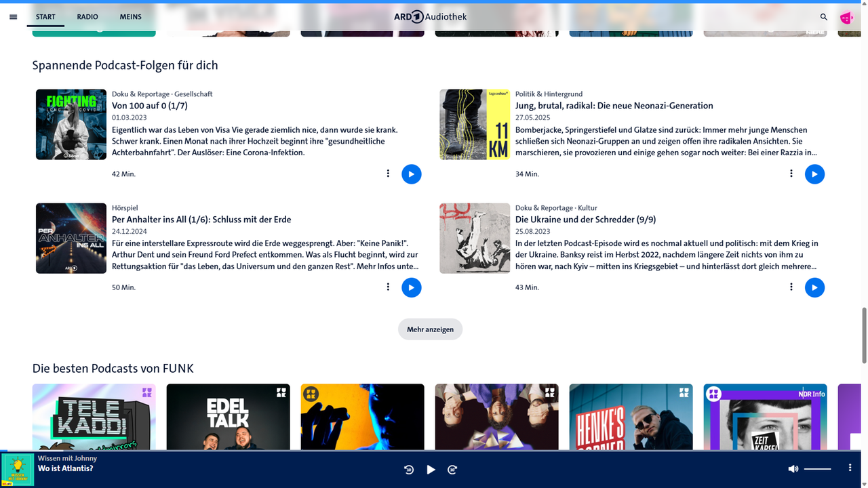Open 'Per Anhalter ins All (1/6)' title link
The image size is (868, 488).
[201, 220]
